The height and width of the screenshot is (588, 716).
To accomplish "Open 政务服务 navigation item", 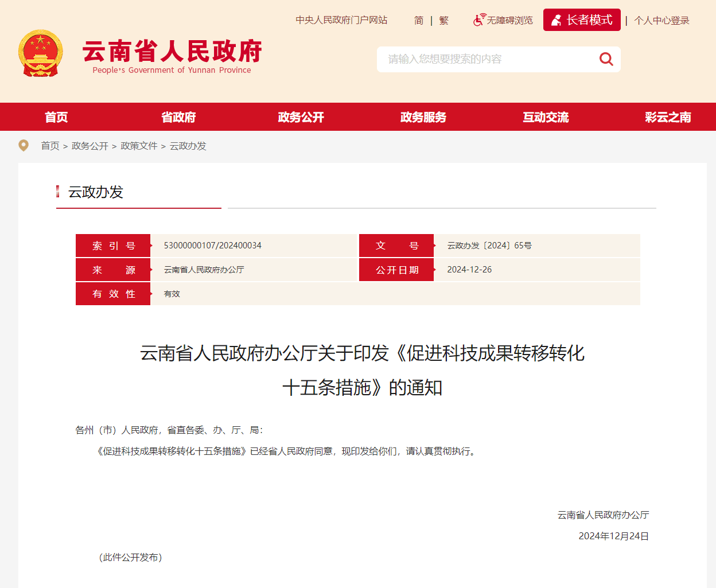I will [423, 117].
